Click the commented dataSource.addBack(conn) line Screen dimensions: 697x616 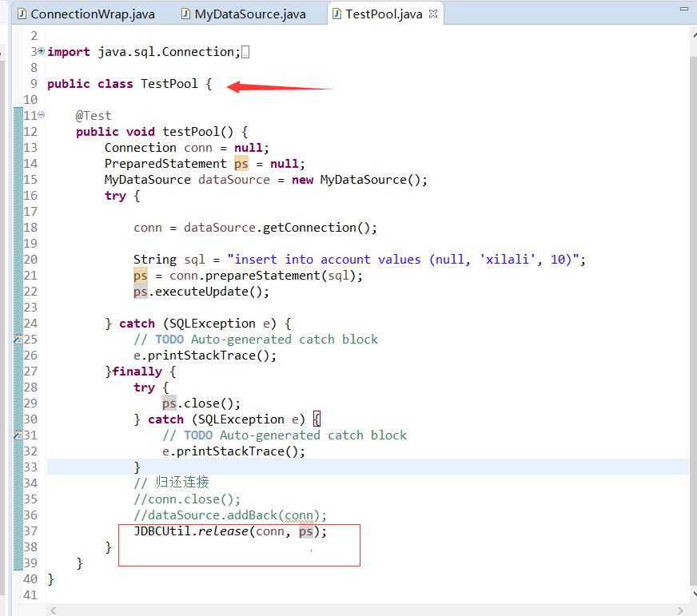pos(230,515)
